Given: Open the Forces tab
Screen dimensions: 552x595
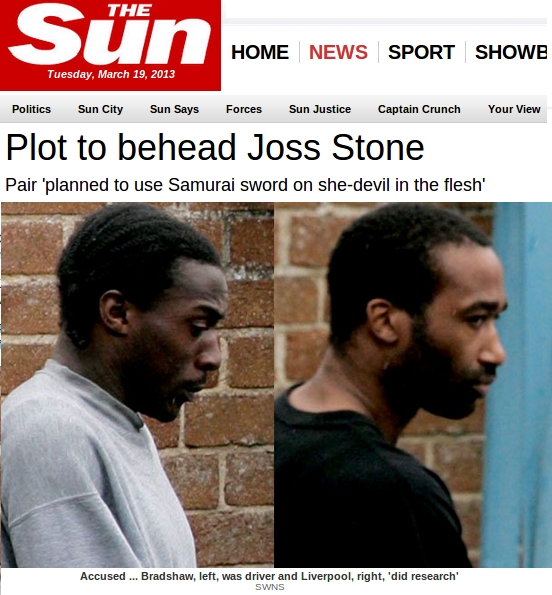Looking at the screenshot, I should click(244, 109).
